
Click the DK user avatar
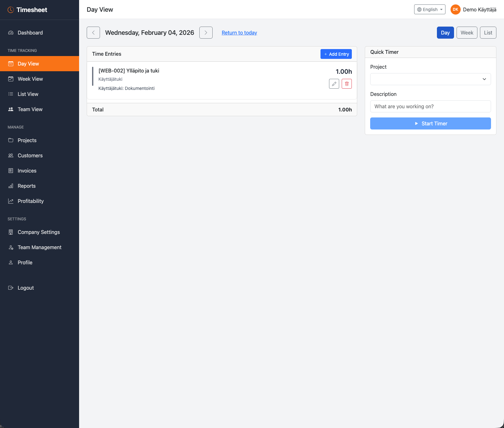[x=455, y=9]
